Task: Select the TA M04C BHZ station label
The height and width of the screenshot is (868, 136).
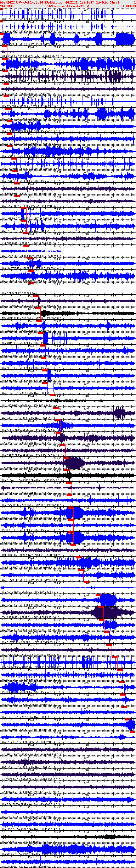Action: click(x=31, y=443)
